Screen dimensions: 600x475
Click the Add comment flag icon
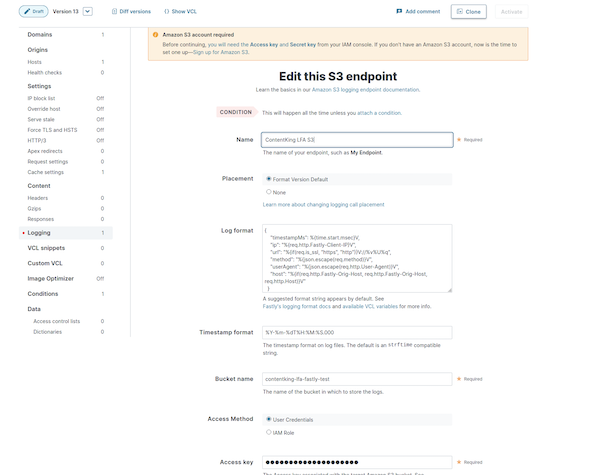pyautogui.click(x=399, y=11)
